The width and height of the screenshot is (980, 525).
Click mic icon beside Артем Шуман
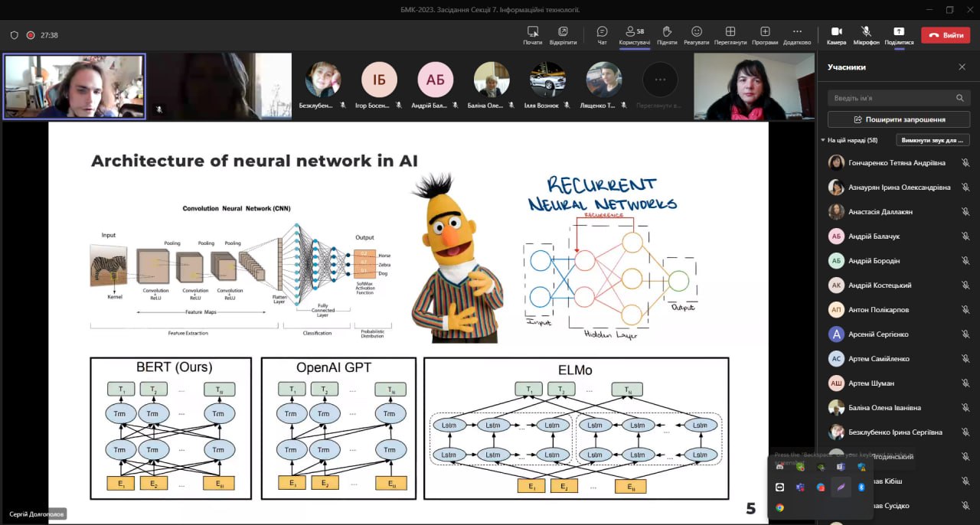[965, 383]
